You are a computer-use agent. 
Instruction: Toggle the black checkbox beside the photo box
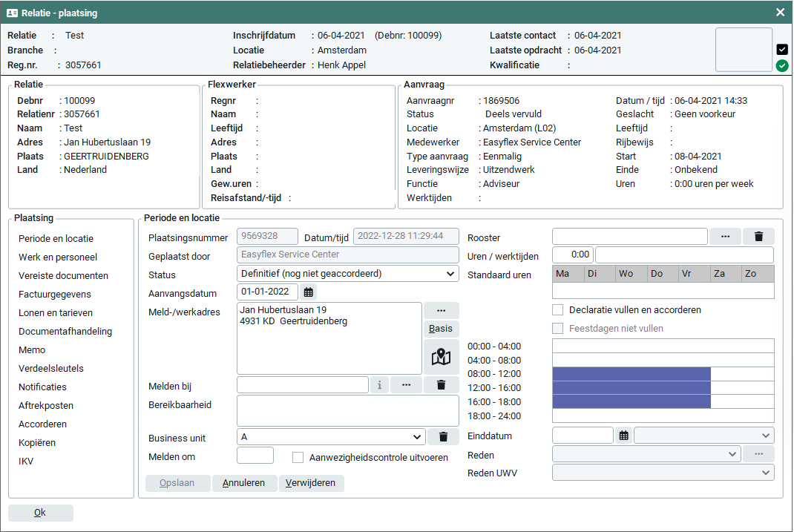coord(782,50)
